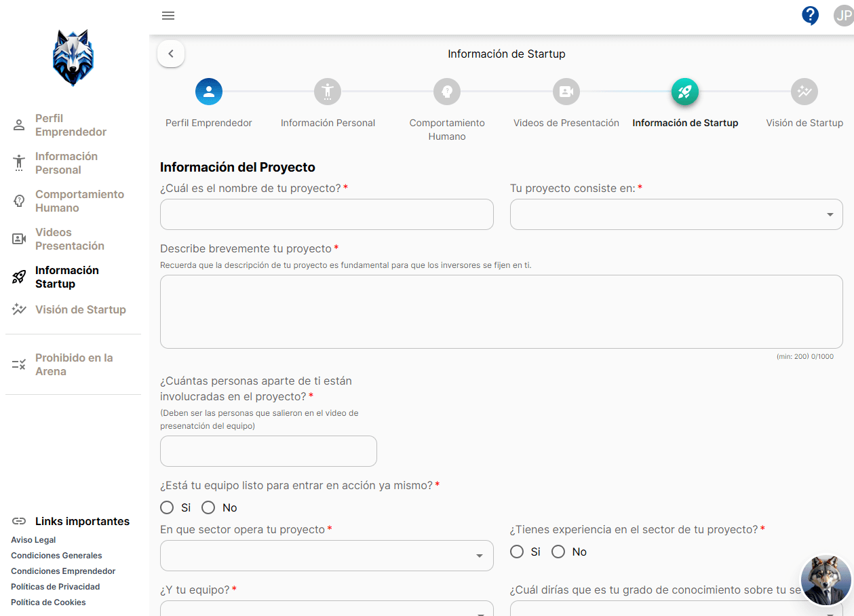Screen dimensions: 854x616
Task: Click the Links importantes heading
Action: 82,521
